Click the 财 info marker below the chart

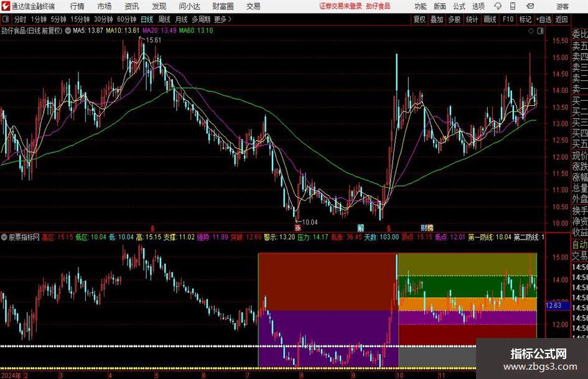tap(424, 227)
